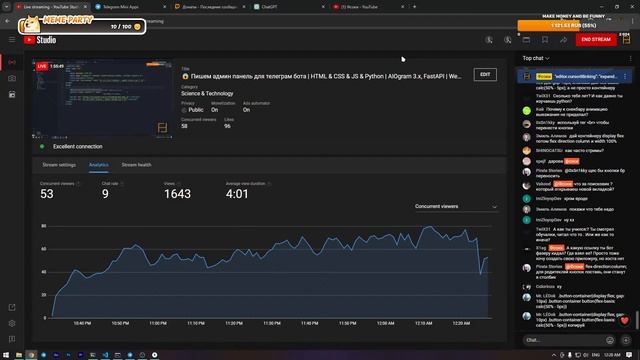Click the YouTube Studio logo
This screenshot has width=640, height=360.
tap(40, 40)
